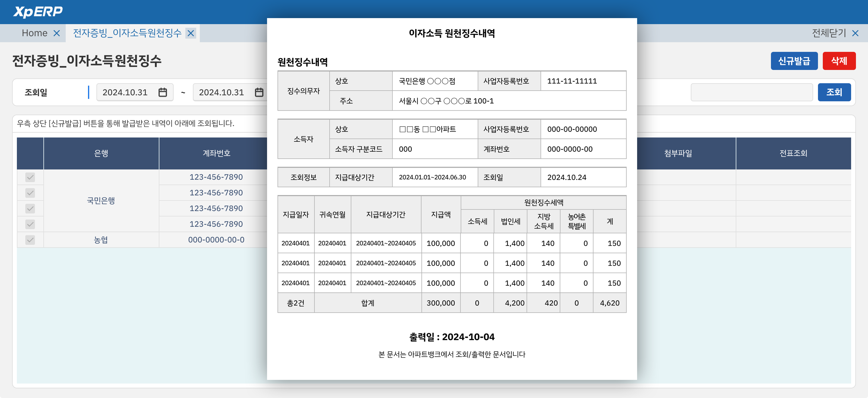This screenshot has height=398, width=868.
Task: Open the 농협 account 000-0000-00-0 link
Action: coord(216,240)
